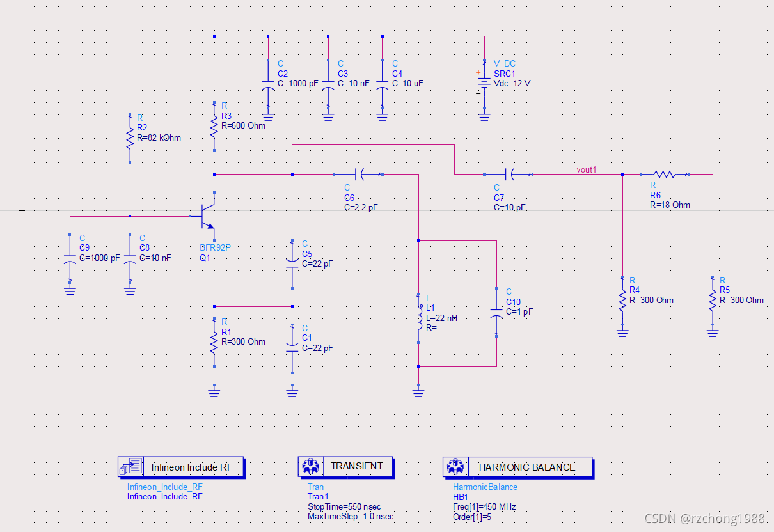774x532 pixels.
Task: Click the C=10 uF parameter text
Action: 407,83
